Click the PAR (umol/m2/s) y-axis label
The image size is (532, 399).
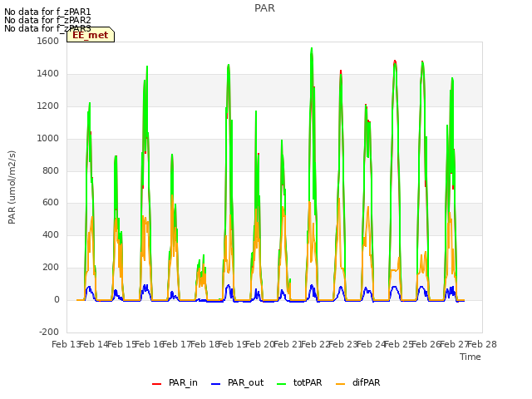pos(12,187)
